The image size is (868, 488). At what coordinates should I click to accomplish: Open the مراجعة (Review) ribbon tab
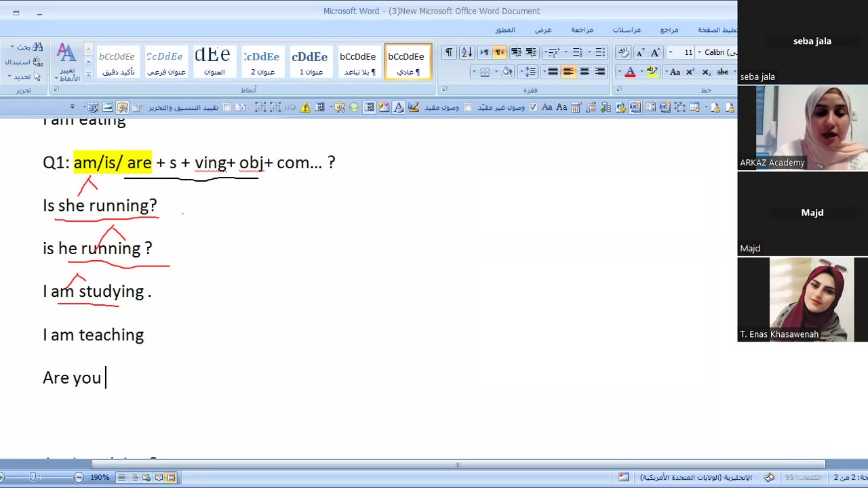[x=582, y=30]
